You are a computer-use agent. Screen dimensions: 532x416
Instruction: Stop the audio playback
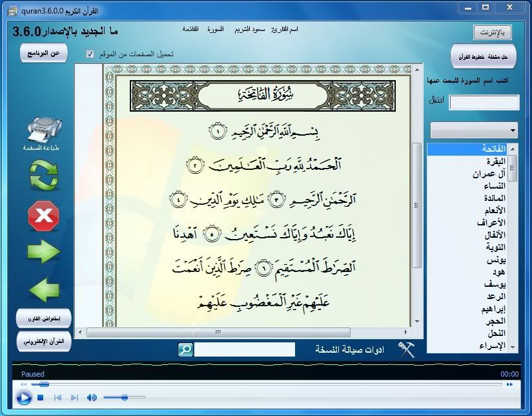tap(41, 397)
